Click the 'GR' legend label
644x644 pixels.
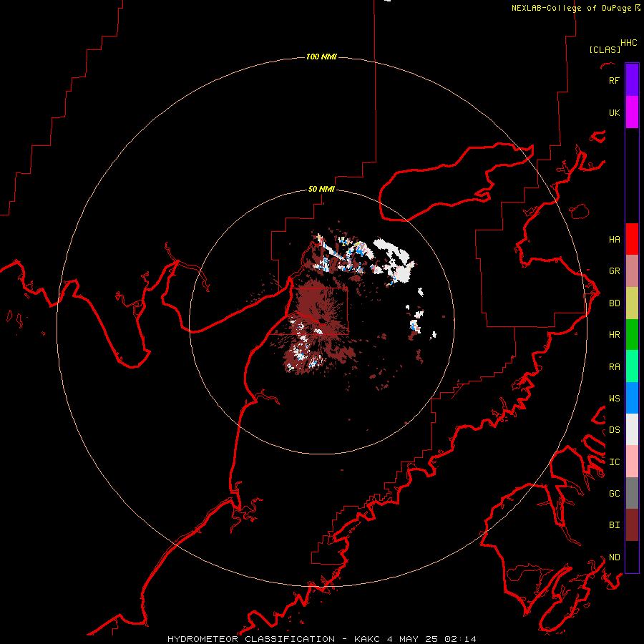pos(614,271)
